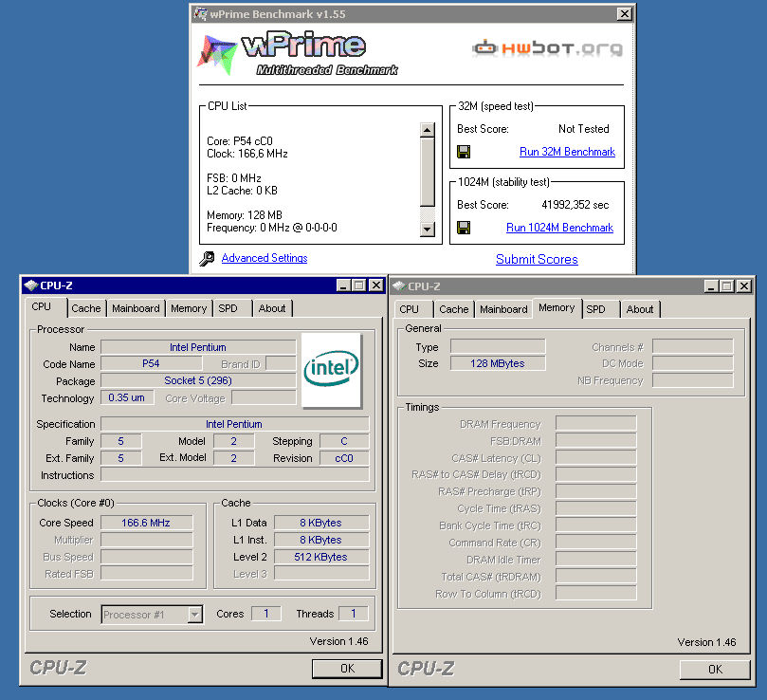
Task: Close the right CPU-Z window
Action: [x=743, y=286]
